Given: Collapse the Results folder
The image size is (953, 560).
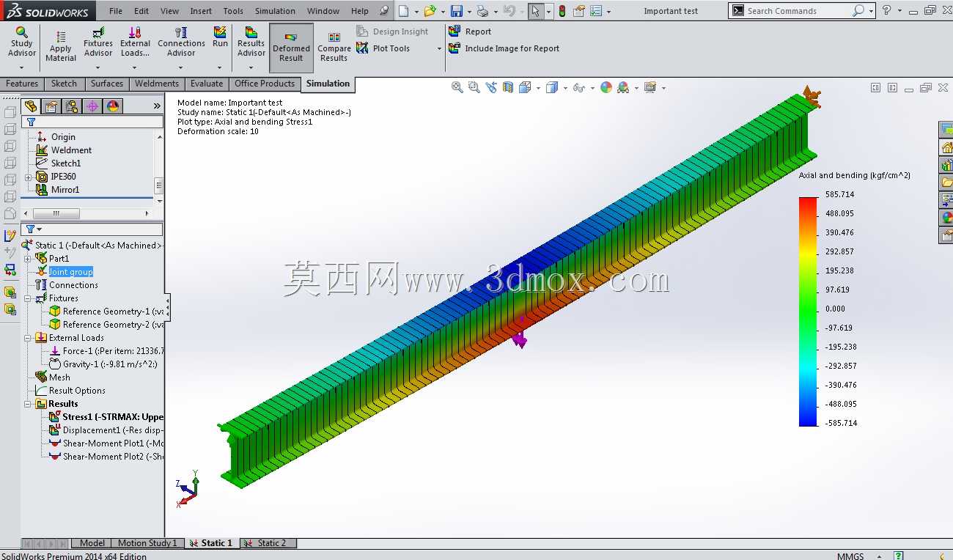Looking at the screenshot, I should pos(28,404).
